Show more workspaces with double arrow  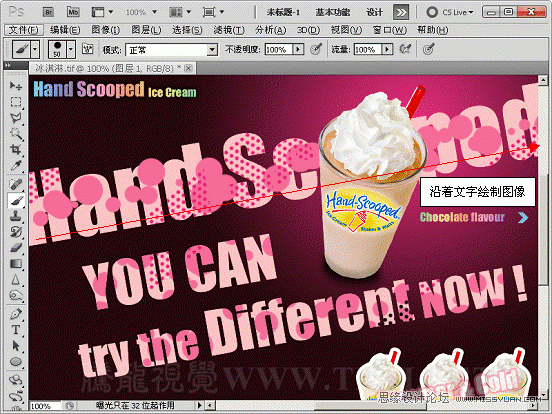(401, 13)
